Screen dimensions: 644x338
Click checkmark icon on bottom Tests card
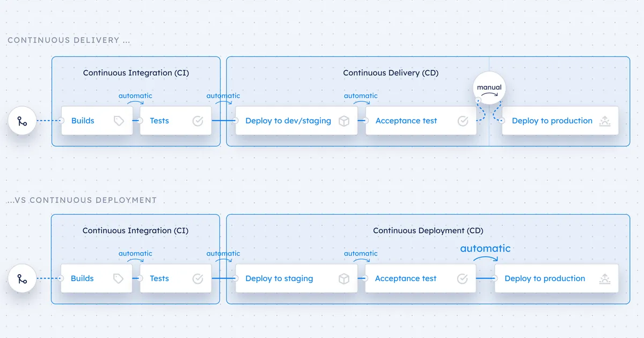tap(197, 278)
